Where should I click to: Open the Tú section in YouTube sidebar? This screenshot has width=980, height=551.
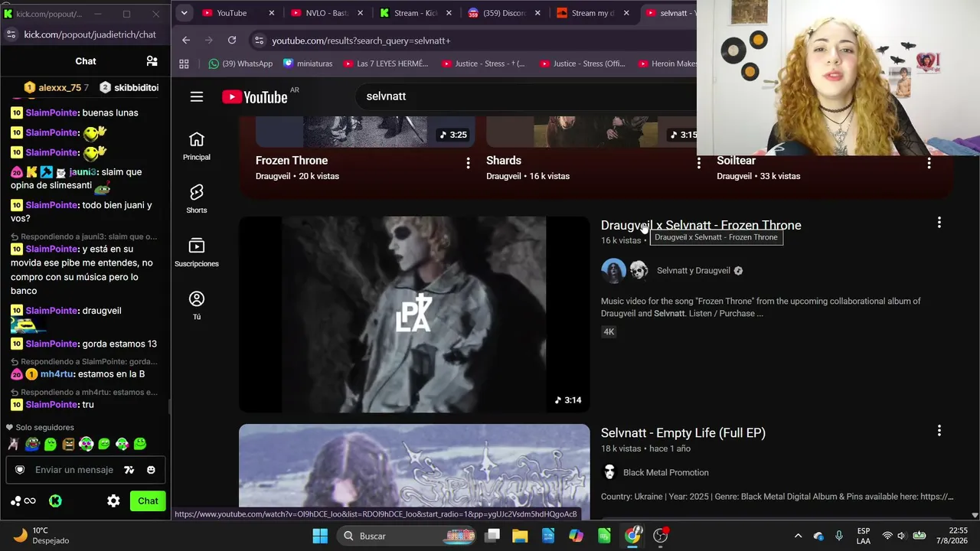click(197, 305)
